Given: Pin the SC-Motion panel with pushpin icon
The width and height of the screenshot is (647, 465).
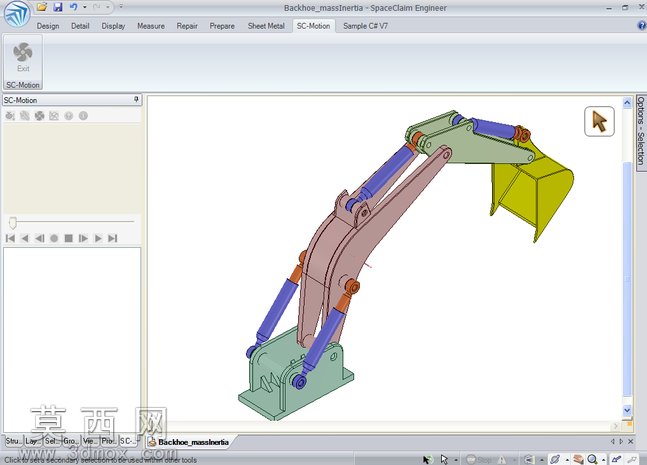Looking at the screenshot, I should [136, 99].
